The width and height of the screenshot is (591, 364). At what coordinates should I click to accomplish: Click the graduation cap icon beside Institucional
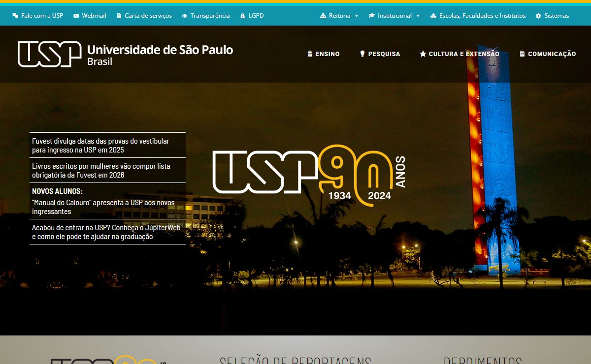pyautogui.click(x=372, y=16)
